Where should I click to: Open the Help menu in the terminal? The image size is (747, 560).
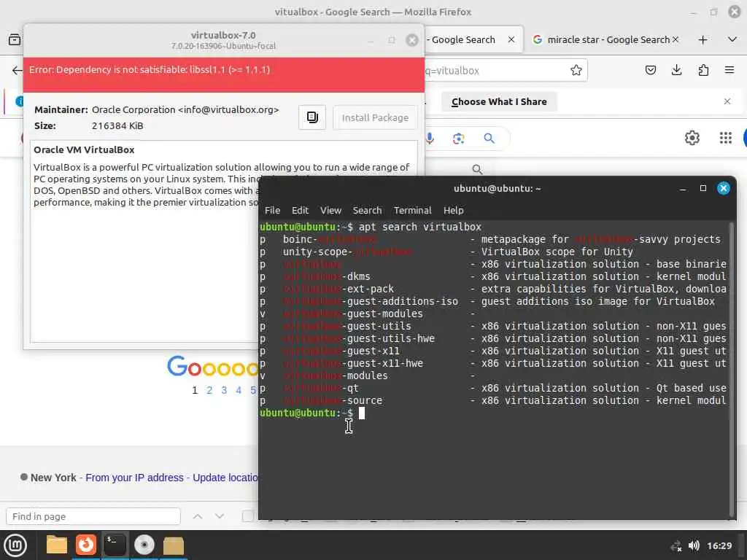click(454, 210)
